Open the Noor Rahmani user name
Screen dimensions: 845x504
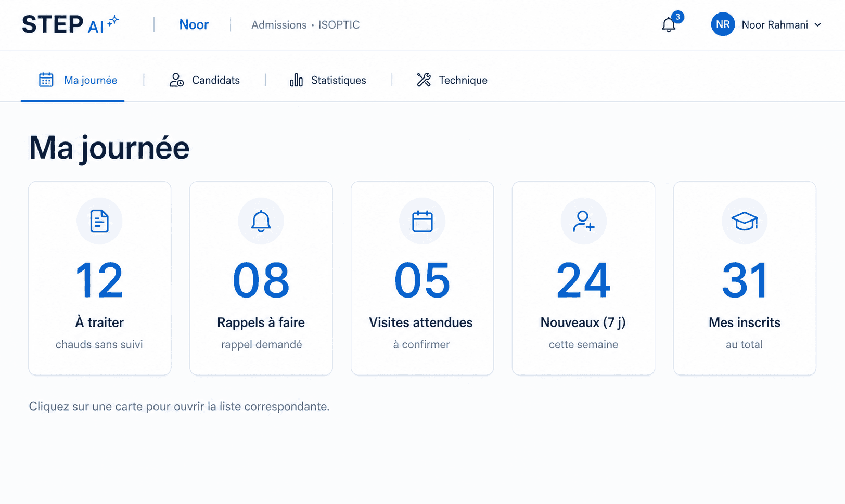click(x=775, y=25)
